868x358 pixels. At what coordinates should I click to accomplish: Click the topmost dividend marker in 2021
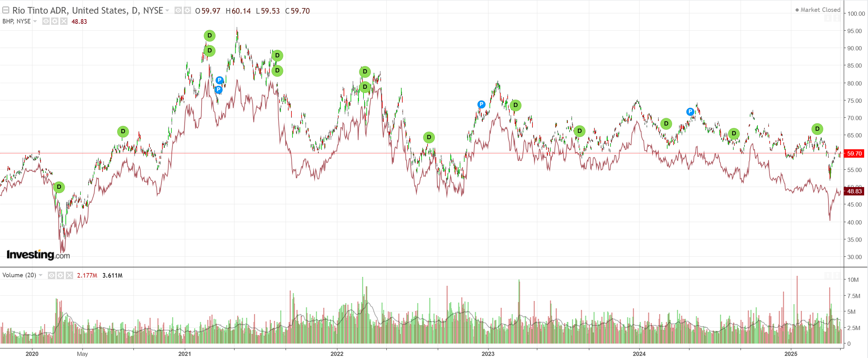[x=210, y=36]
